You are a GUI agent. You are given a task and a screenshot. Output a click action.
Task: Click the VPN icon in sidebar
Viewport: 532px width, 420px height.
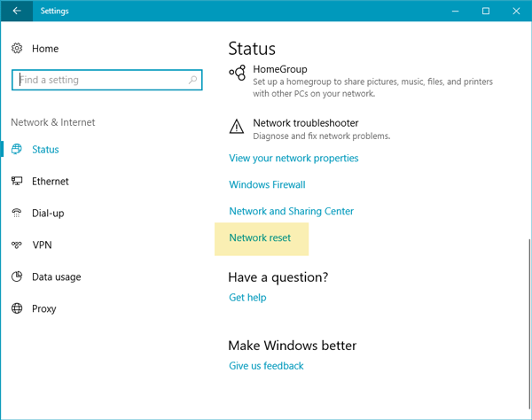coord(17,245)
